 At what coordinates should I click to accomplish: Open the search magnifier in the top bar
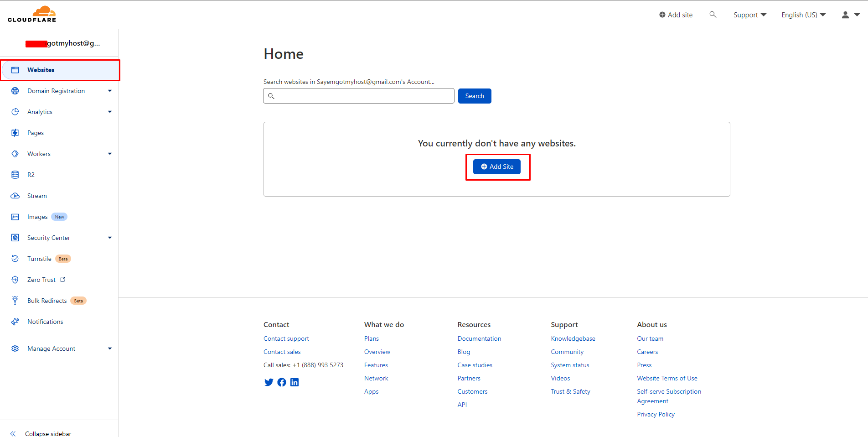click(713, 14)
